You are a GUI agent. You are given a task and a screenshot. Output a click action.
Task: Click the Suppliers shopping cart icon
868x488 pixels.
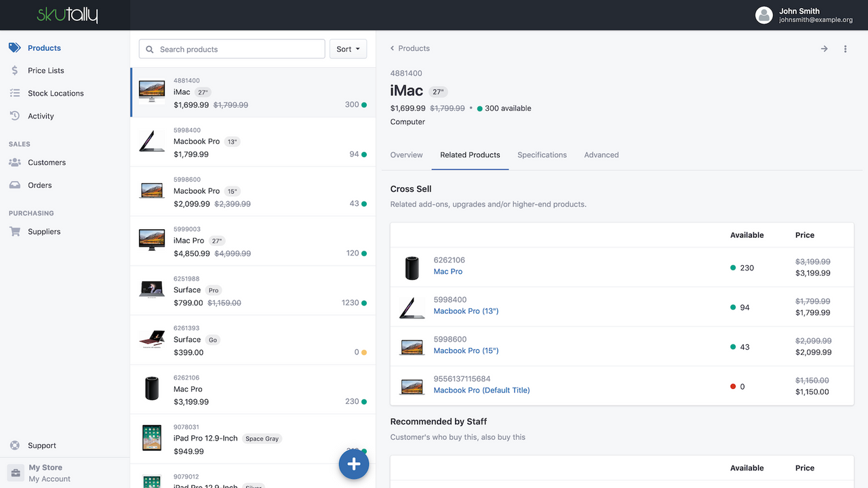(x=15, y=232)
